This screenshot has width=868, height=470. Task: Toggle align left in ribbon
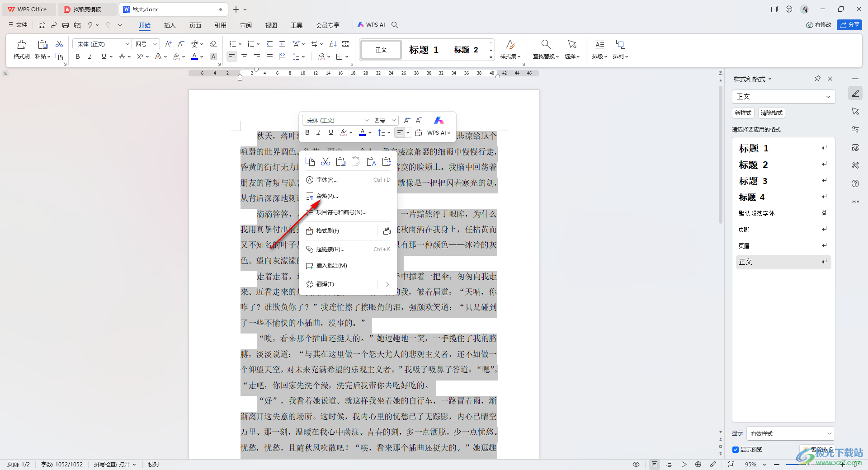(231, 56)
